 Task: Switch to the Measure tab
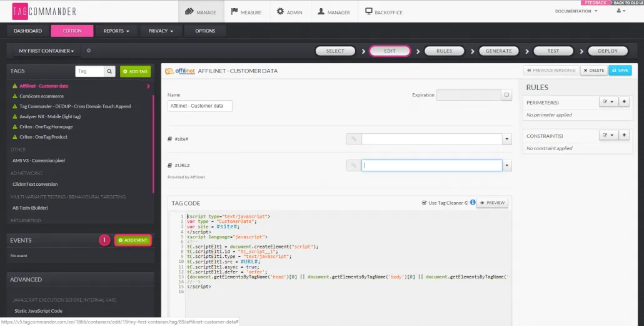(x=245, y=12)
